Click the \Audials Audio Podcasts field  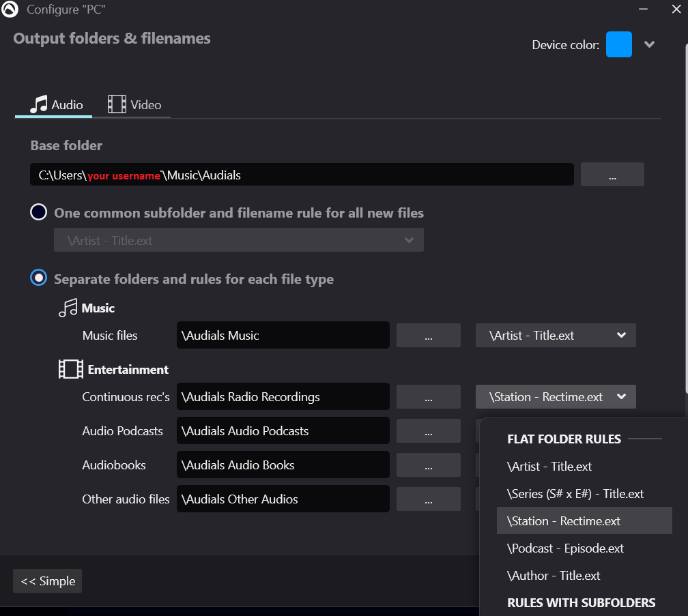coord(283,431)
